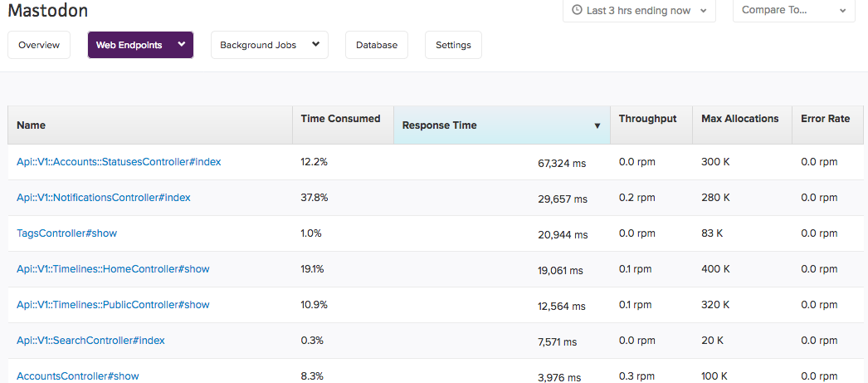Click the 83 K max allocations value
This screenshot has width=868, height=383.
point(712,233)
